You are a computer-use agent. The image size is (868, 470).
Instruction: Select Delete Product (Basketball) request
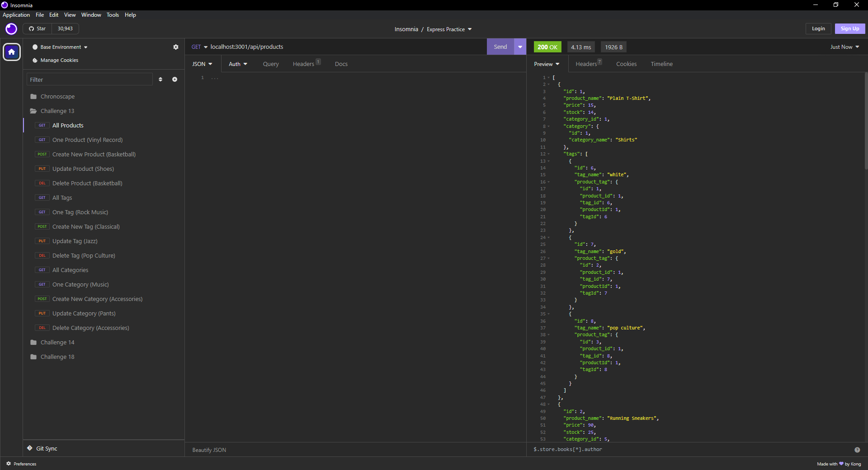tap(104, 183)
